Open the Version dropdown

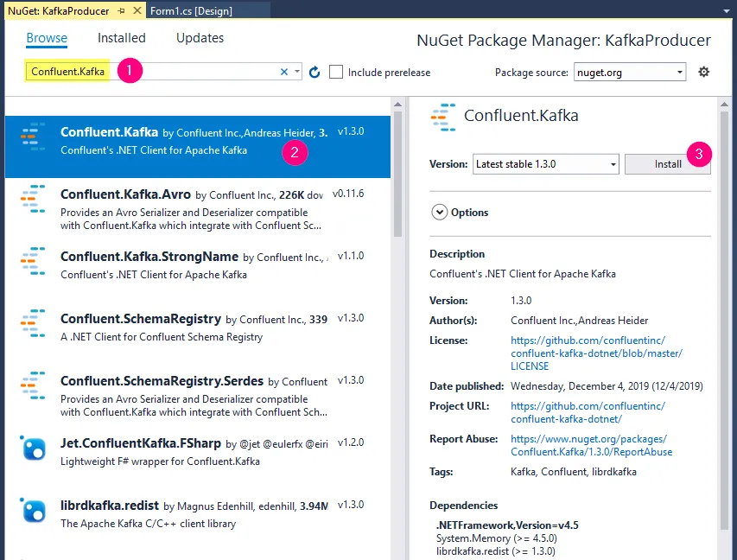point(546,164)
